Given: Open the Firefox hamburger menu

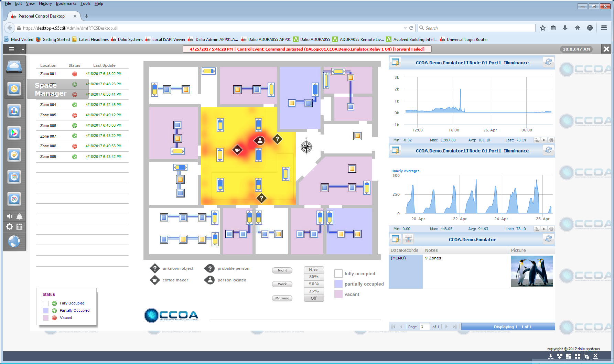Looking at the screenshot, I should (604, 28).
